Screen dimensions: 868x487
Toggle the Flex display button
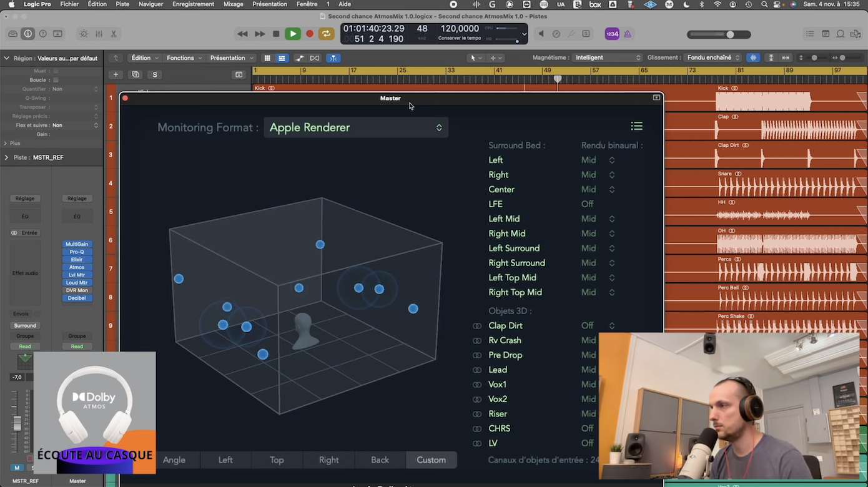(x=315, y=58)
